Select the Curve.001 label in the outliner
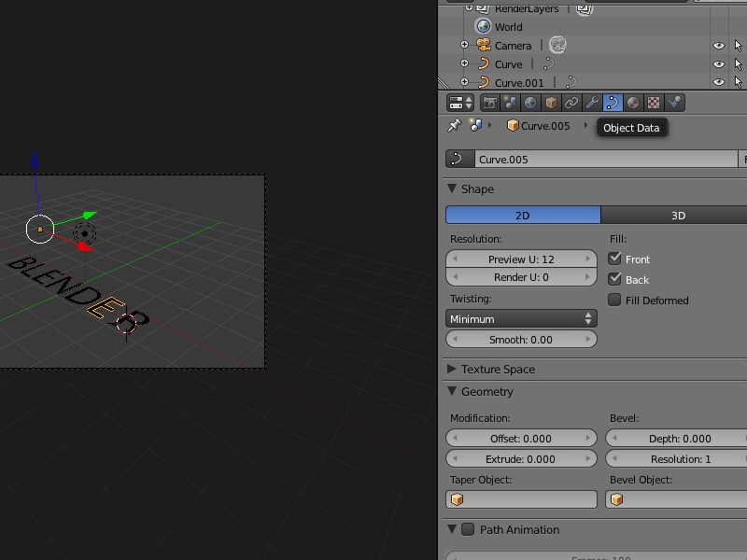This screenshot has height=560, width=747. click(519, 83)
